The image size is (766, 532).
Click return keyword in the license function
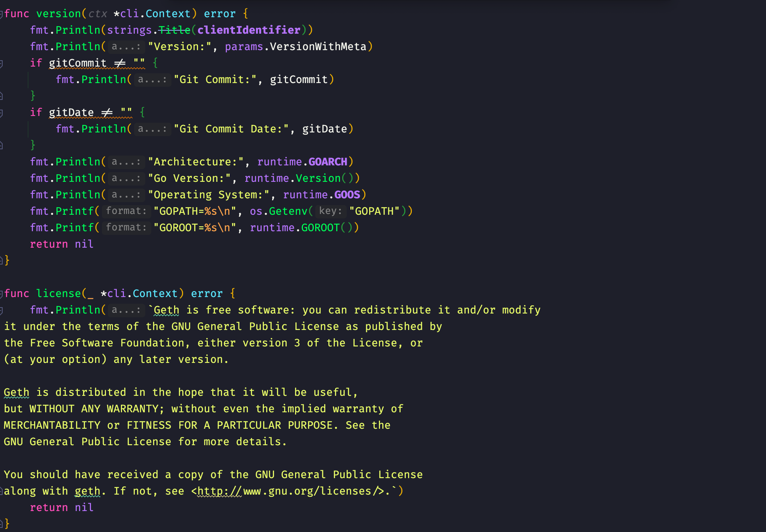click(x=49, y=508)
